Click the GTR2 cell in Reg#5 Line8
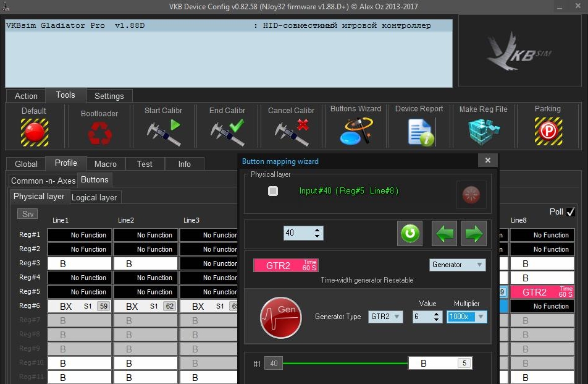This screenshot has height=384, width=588. [x=542, y=292]
